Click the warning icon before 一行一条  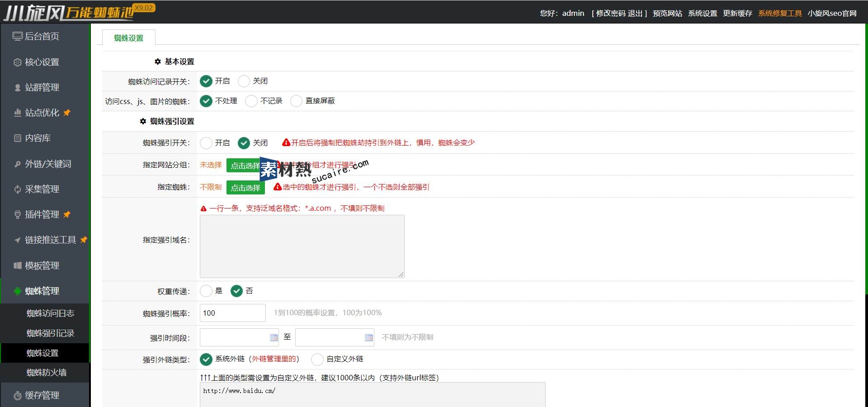(x=203, y=208)
